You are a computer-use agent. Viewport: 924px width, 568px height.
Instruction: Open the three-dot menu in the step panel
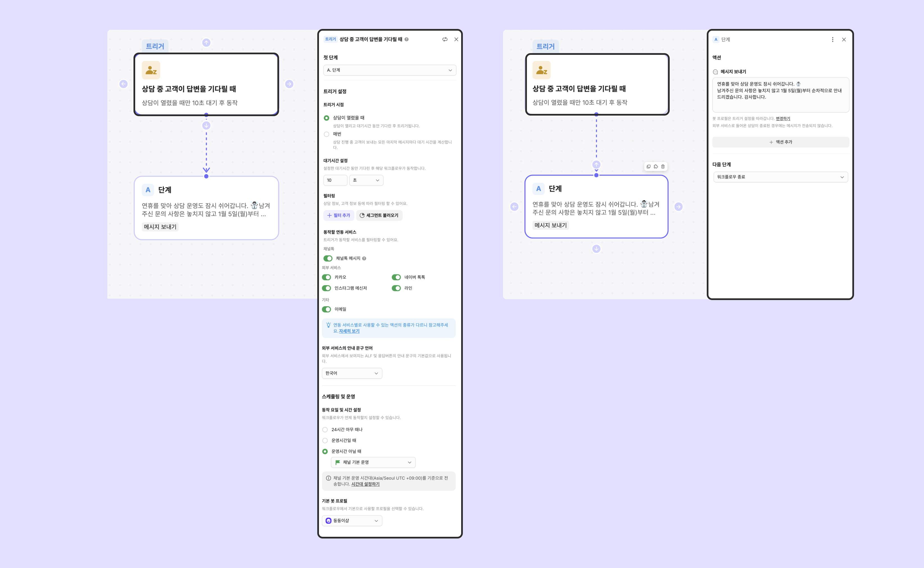coord(832,39)
